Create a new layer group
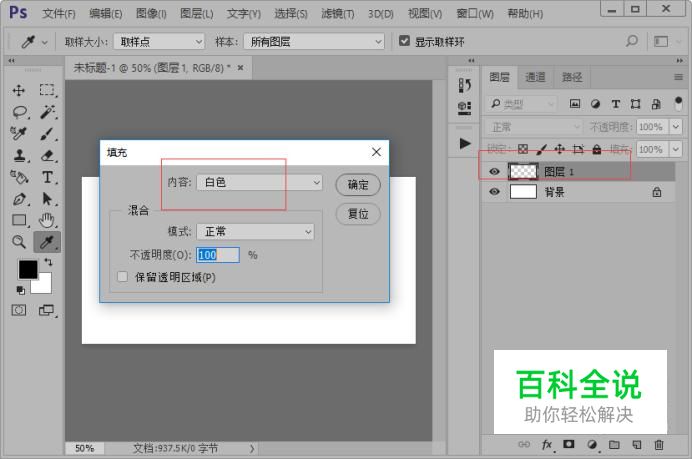Image resolution: width=692 pixels, height=459 pixels. (614, 444)
